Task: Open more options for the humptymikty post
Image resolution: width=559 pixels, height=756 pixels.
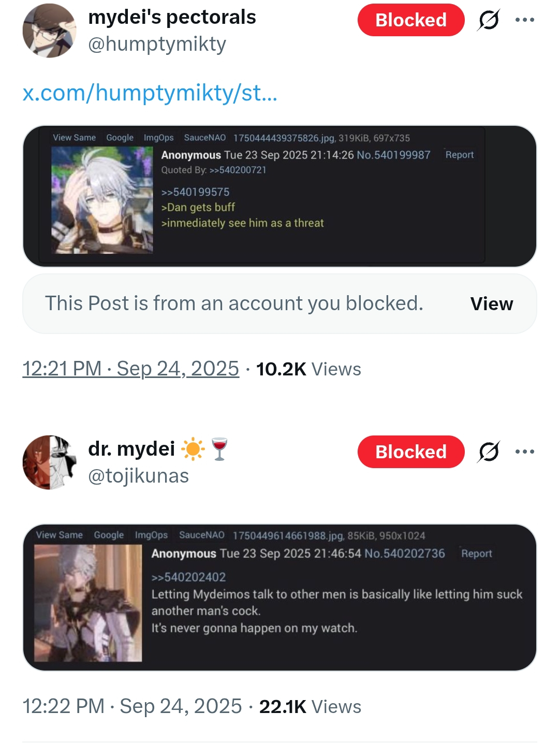Action: (x=524, y=20)
